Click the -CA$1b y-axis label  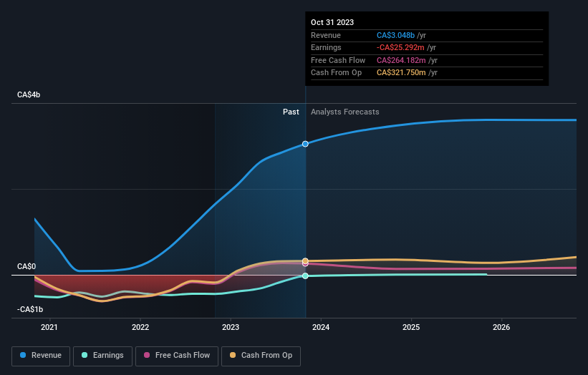[x=30, y=309]
